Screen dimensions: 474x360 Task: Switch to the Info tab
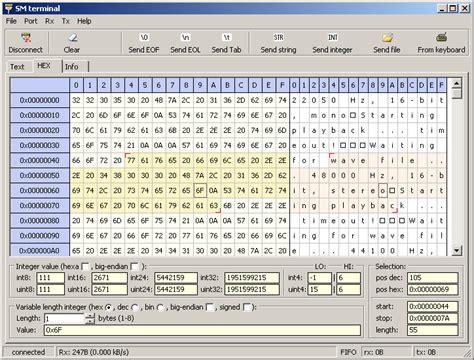[x=72, y=67]
